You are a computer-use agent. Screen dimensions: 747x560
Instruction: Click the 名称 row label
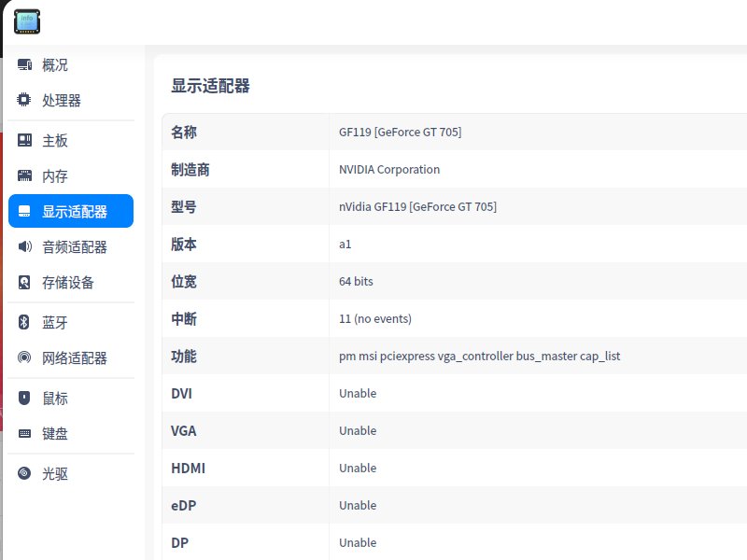click(184, 132)
